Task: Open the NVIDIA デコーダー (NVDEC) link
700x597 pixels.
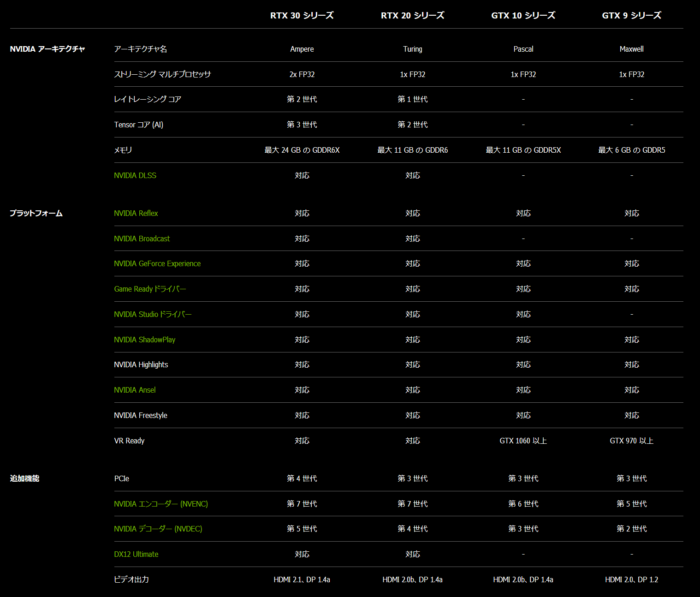Action: [x=158, y=529]
